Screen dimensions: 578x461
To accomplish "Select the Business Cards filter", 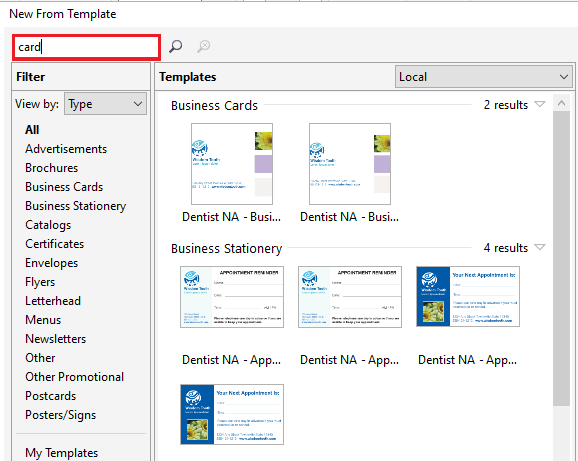I will 64,187.
